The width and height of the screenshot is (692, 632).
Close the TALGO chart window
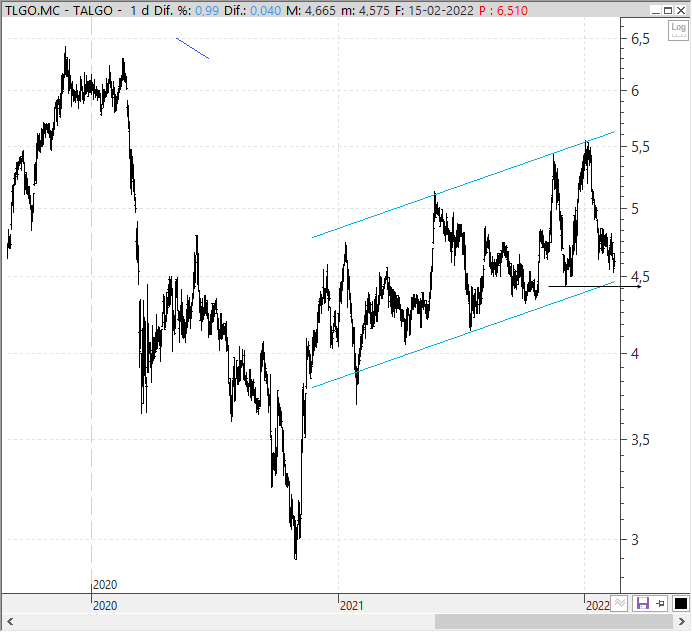click(681, 10)
